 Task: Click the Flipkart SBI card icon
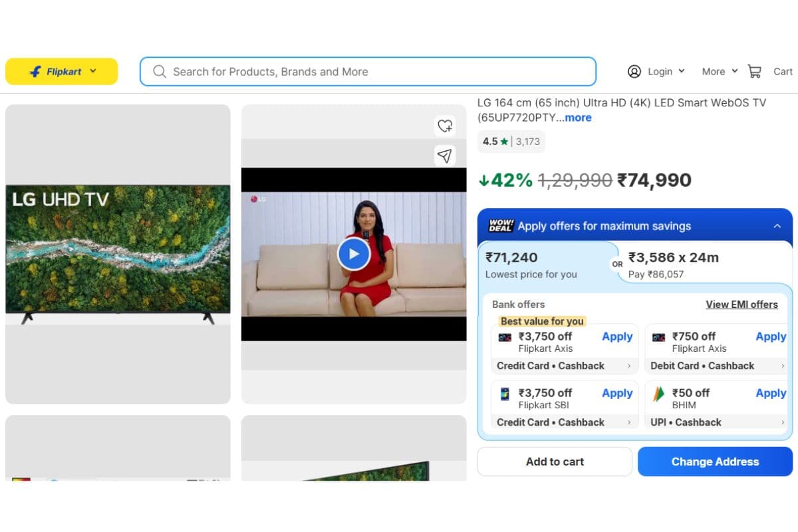tap(505, 394)
